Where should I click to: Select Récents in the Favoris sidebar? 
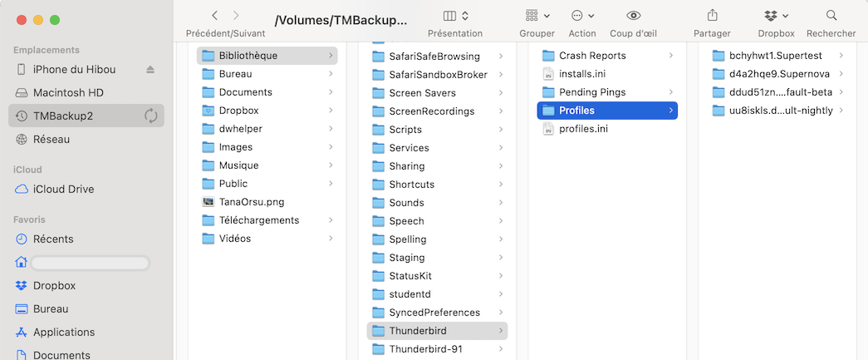click(53, 239)
